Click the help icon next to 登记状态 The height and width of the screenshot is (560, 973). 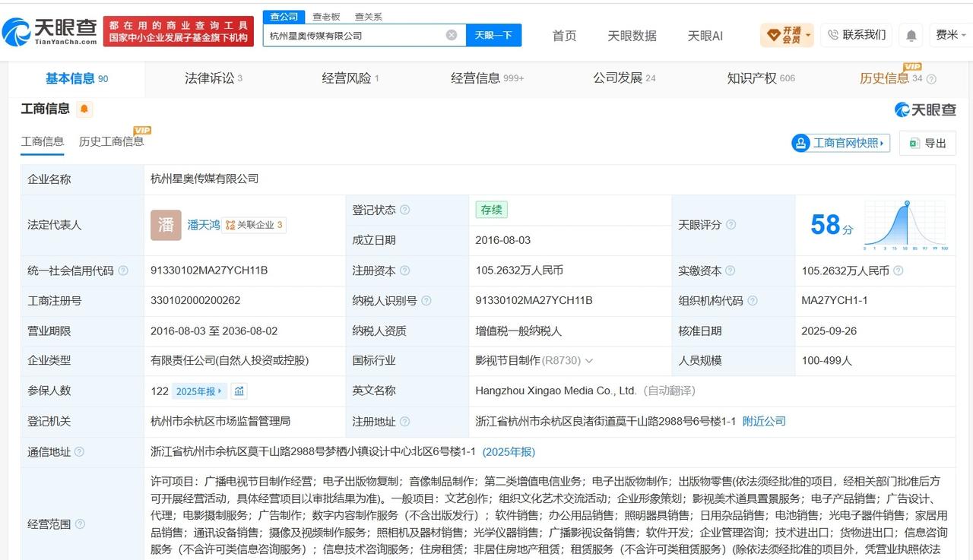tap(405, 210)
